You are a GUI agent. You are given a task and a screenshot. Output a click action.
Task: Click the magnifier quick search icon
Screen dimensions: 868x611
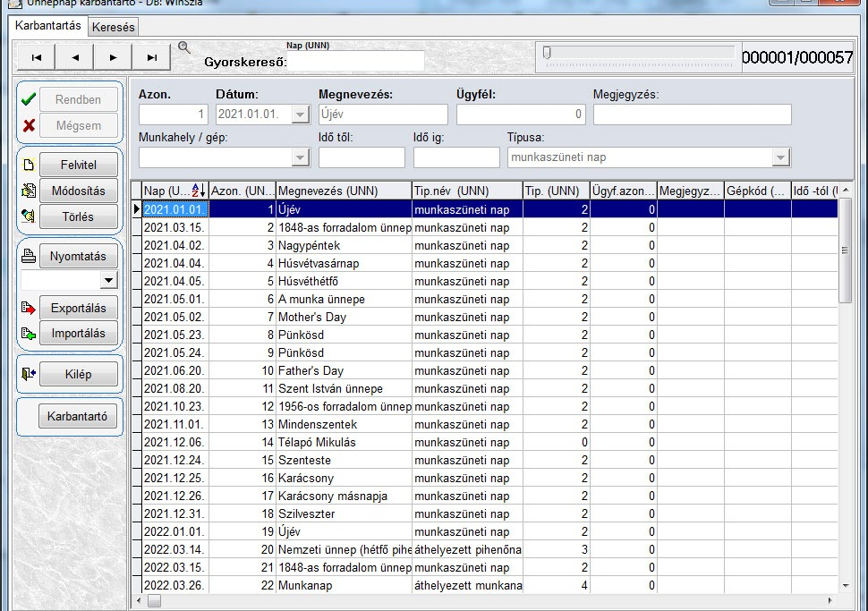point(184,48)
